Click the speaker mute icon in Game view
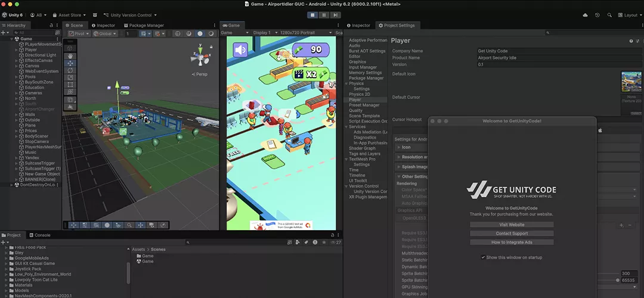The image size is (644, 298). tap(240, 50)
